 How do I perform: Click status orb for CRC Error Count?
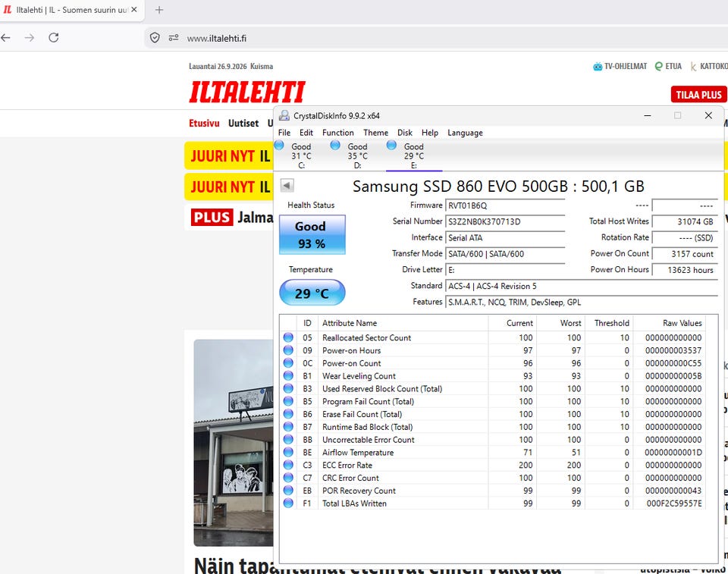tap(288, 478)
